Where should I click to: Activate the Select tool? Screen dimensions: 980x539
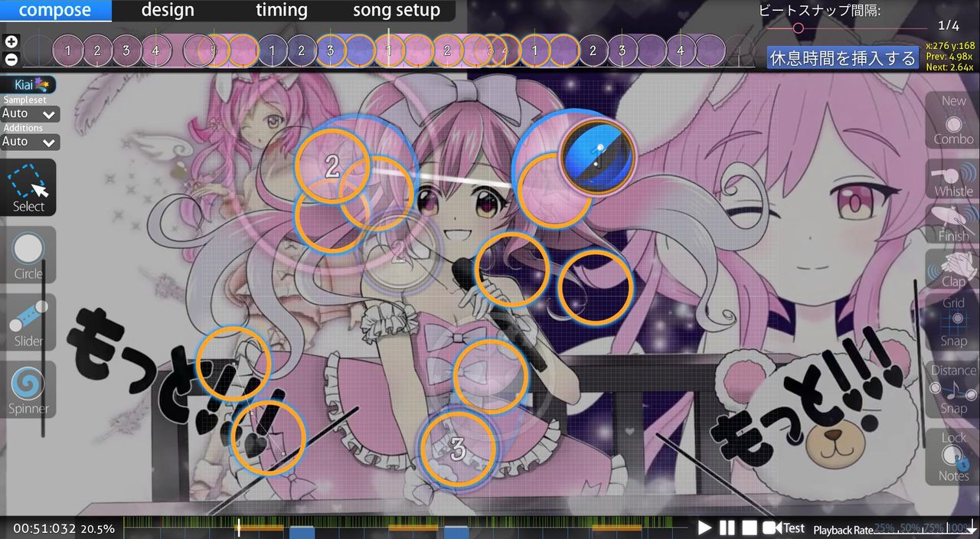(27, 188)
